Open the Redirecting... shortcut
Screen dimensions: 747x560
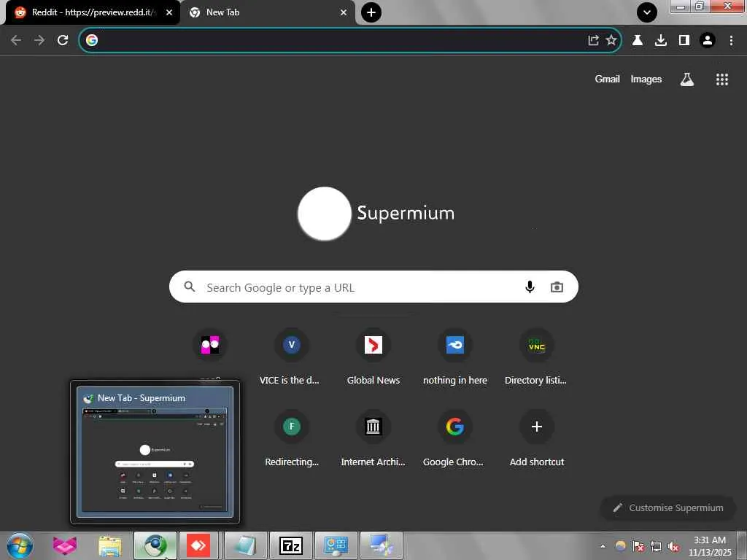coord(291,438)
